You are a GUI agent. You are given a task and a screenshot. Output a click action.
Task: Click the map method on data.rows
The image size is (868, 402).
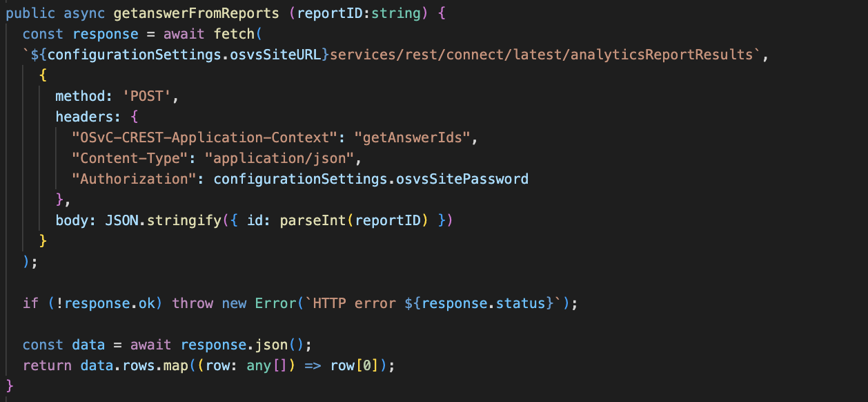176,365
